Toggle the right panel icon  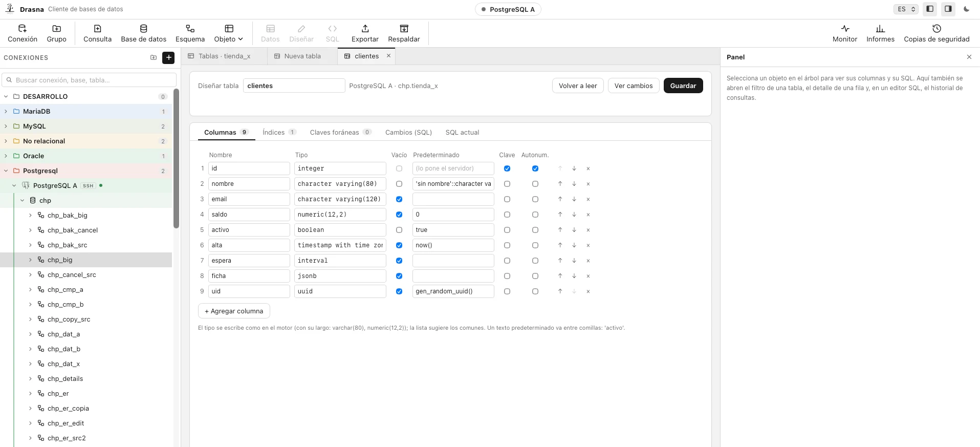948,9
